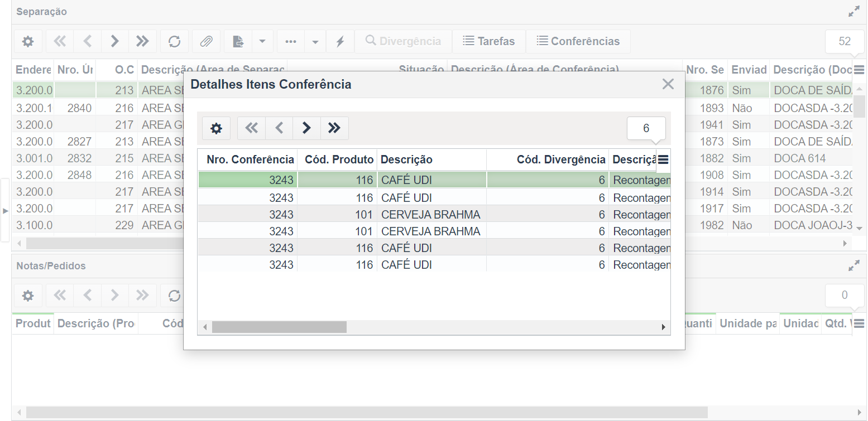This screenshot has width=868, height=421.
Task: Select the highlighted CAFÉ UDI row
Action: pyautogui.click(x=434, y=180)
